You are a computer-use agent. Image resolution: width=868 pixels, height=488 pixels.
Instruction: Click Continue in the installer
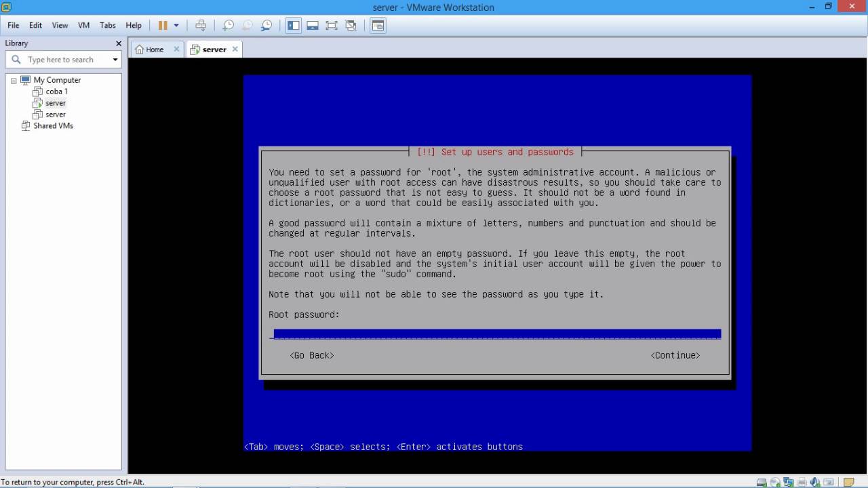(675, 355)
